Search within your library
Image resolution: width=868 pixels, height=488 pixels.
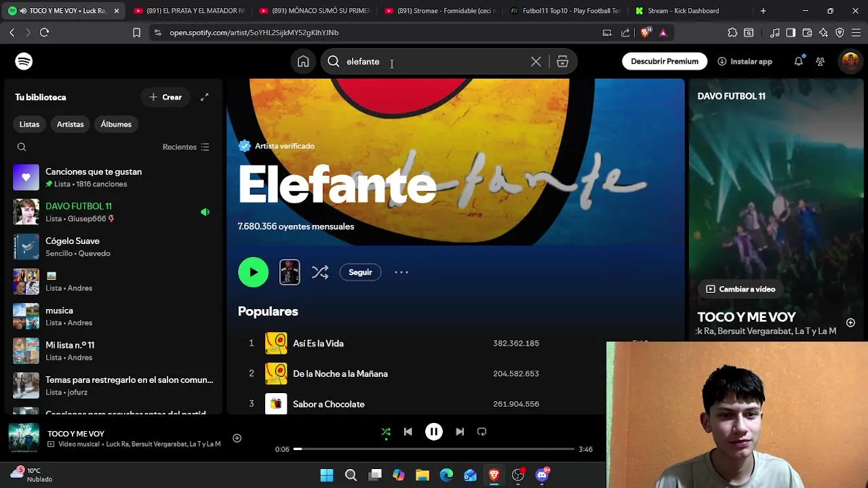pos(22,147)
